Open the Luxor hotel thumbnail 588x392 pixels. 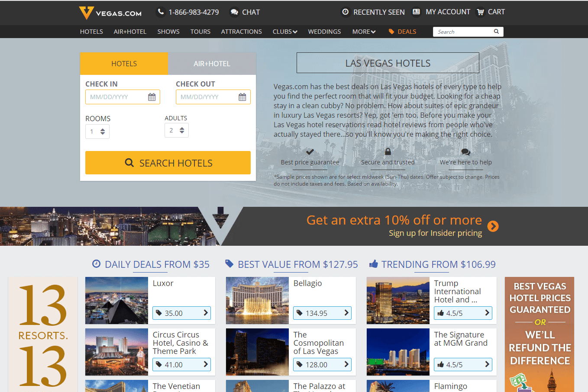coord(116,300)
